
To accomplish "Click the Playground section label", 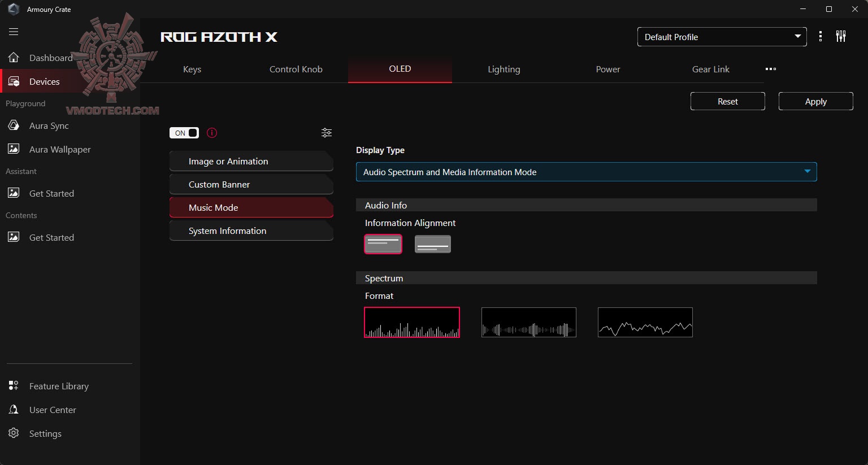I will tap(25, 104).
